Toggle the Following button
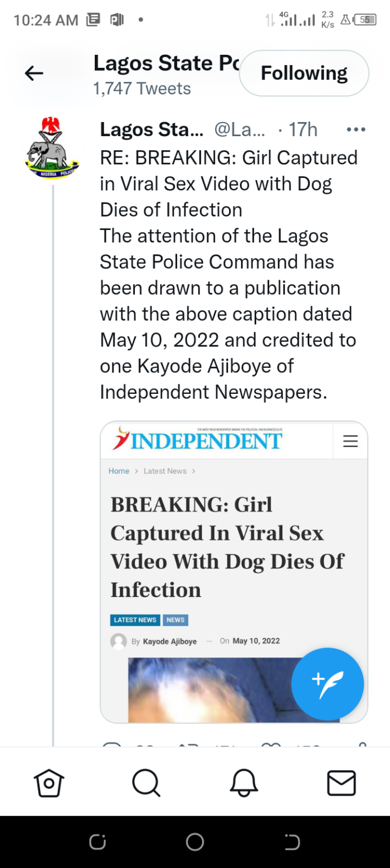This screenshot has width=390, height=868. click(x=304, y=73)
